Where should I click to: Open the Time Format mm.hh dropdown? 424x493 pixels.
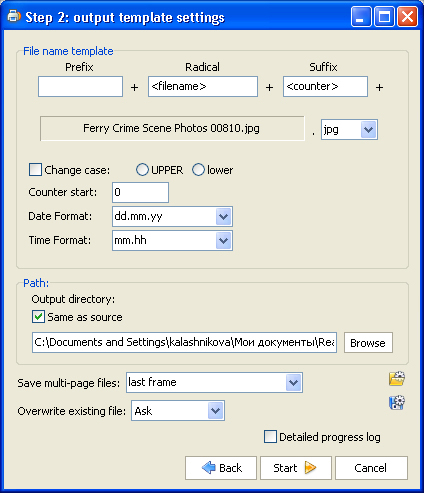point(223,241)
